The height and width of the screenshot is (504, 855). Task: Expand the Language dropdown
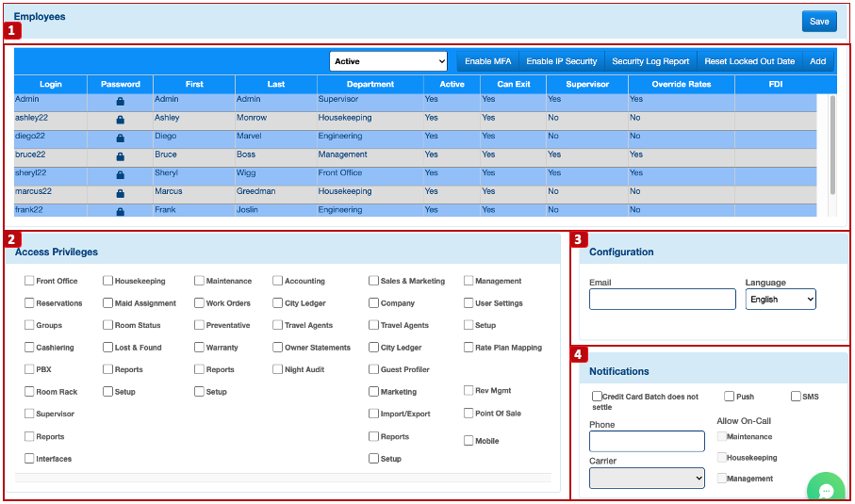(781, 300)
